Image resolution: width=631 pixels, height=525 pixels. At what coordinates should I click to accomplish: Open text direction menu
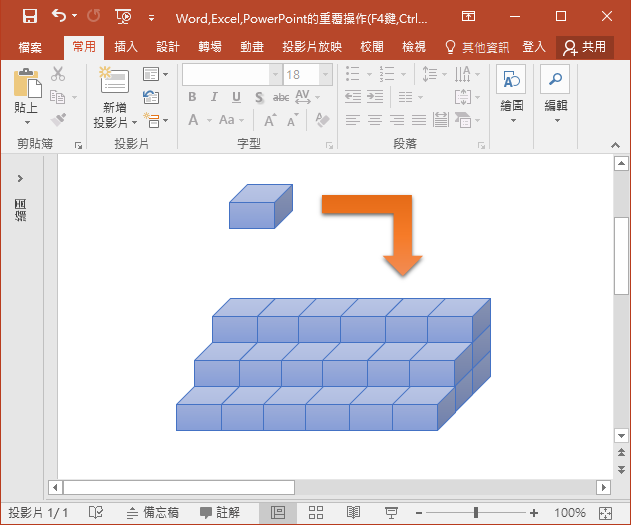pos(467,74)
